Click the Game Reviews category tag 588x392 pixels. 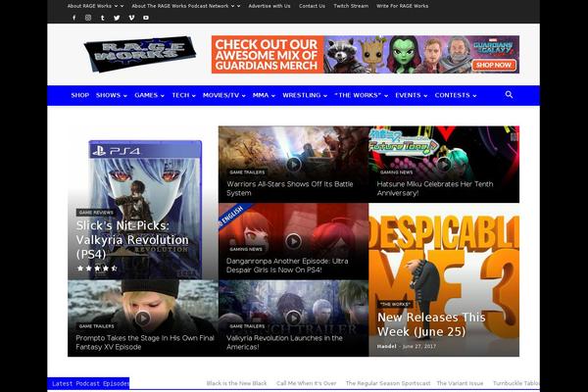(x=96, y=213)
